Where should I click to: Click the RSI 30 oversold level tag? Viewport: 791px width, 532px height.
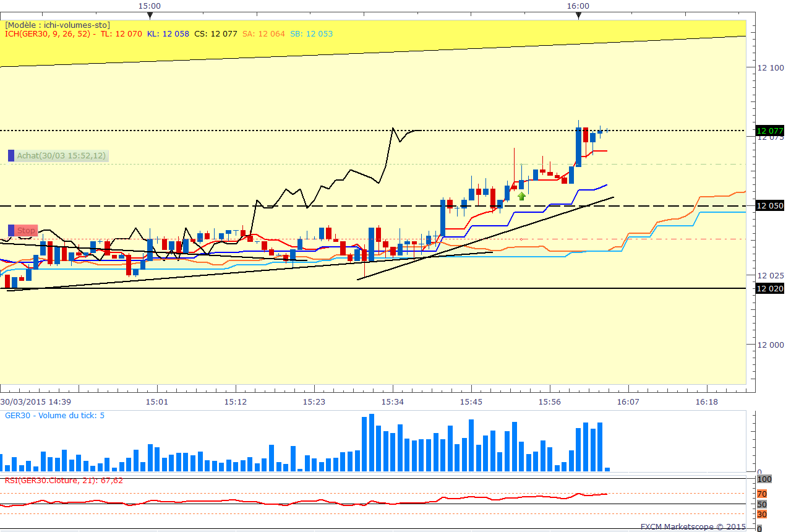pyautogui.click(x=762, y=514)
